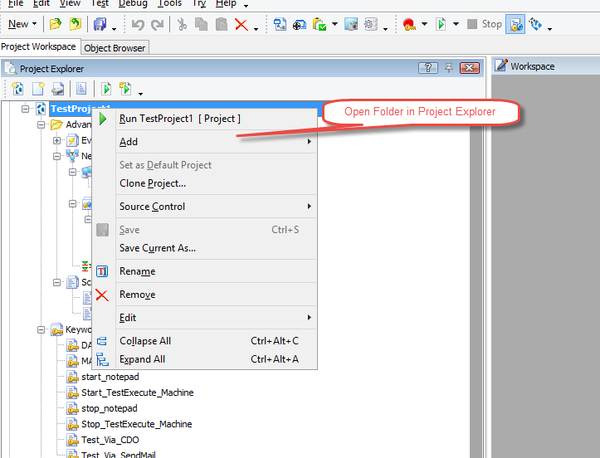Click the red Record button icon
Image resolution: width=600 pixels, height=458 pixels.
pos(410,23)
